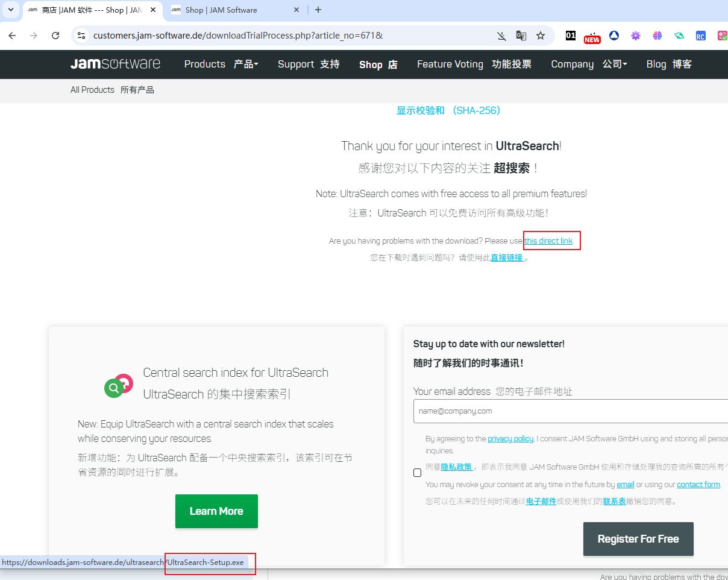Viewport: 728px width, 580px height.
Task: Open the Chinese '隐私政策' link
Action: click(x=457, y=467)
